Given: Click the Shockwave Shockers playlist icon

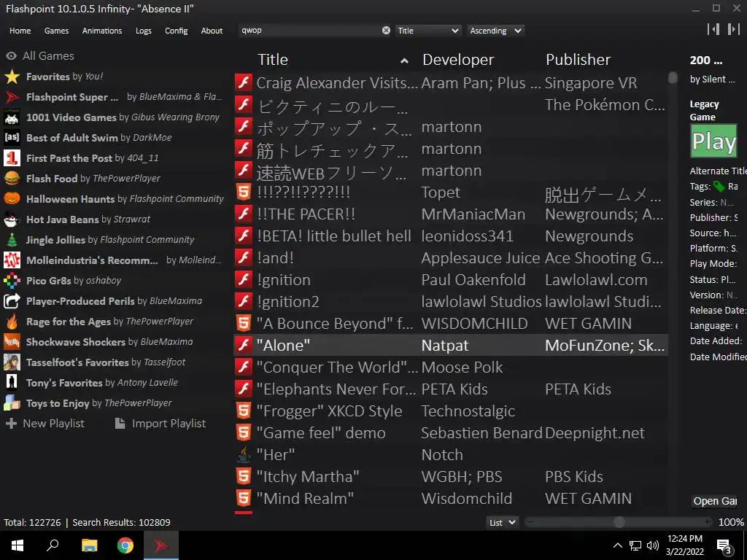Looking at the screenshot, I should point(12,342).
